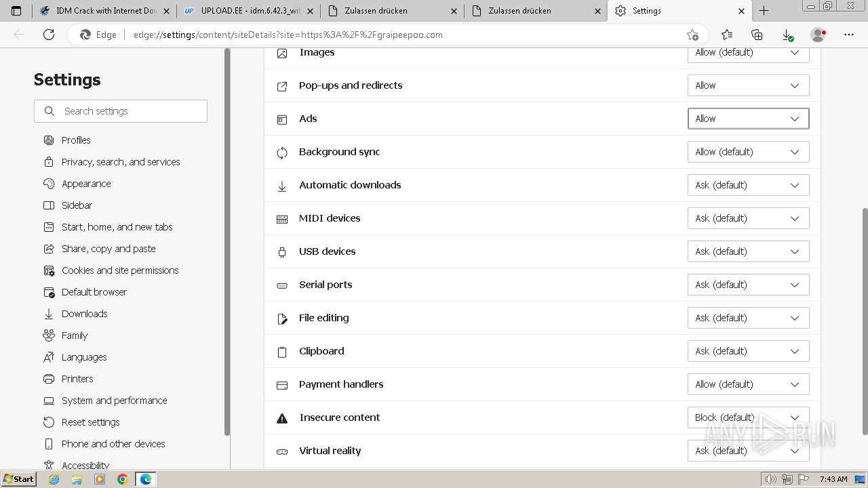The width and height of the screenshot is (868, 488).
Task: Click the Ads permission icon
Action: [x=282, y=119]
